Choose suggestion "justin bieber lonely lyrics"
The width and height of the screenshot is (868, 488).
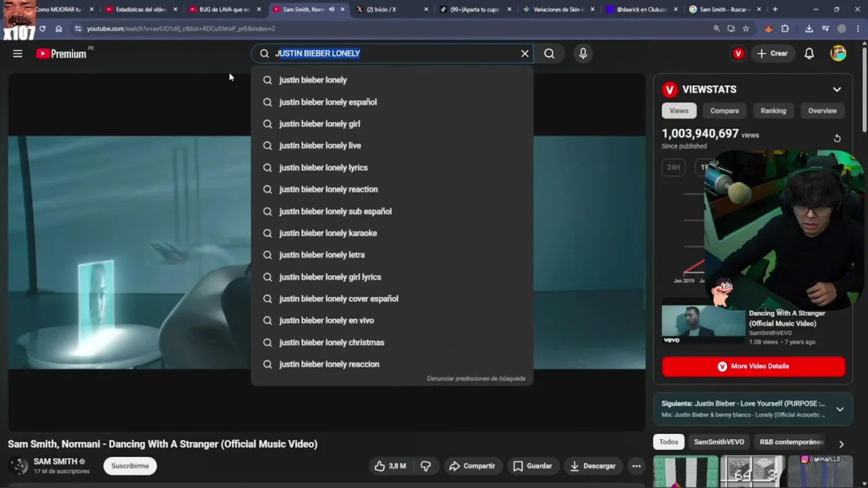pyautogui.click(x=392, y=167)
